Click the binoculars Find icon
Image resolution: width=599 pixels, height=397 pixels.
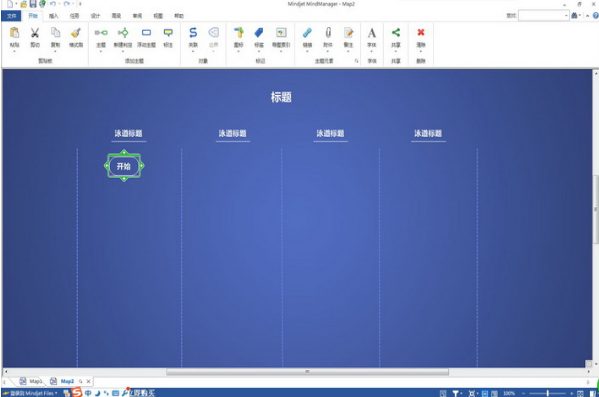(574, 16)
